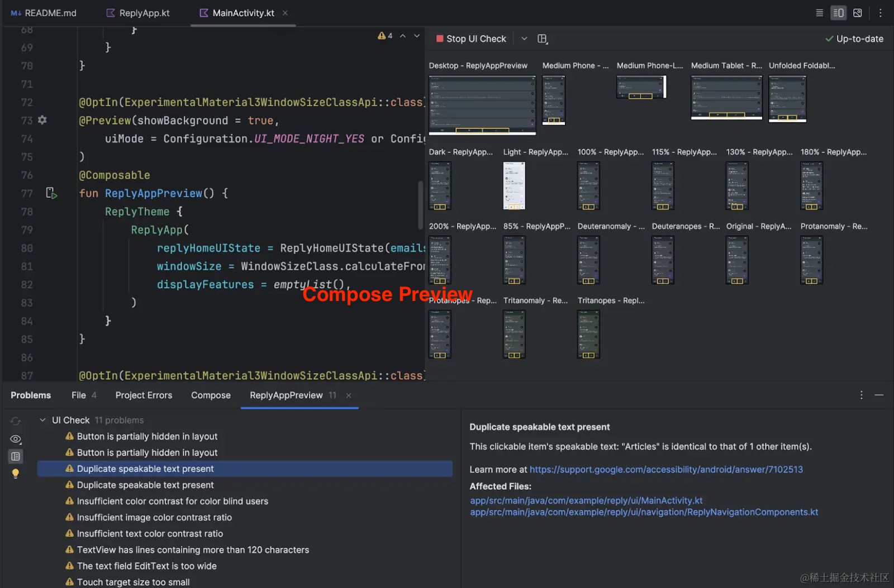Select the Medium Tablet preview thumbnail
Viewport: 894px width, 588px height.
point(726,98)
